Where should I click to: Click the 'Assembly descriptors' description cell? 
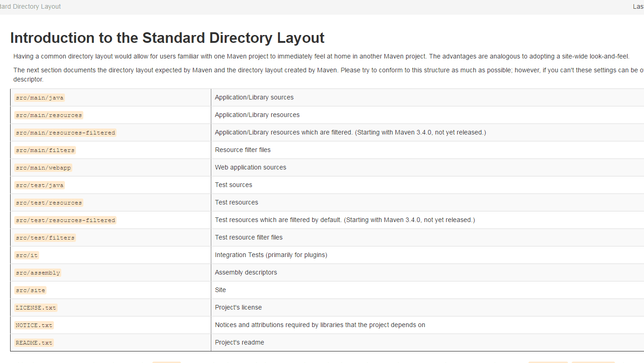pos(246,272)
